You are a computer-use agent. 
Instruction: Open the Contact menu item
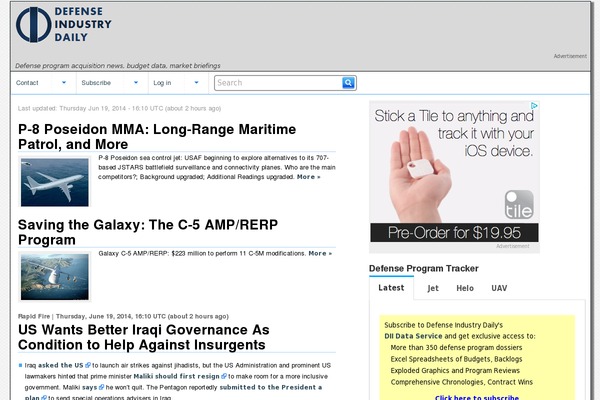point(27,83)
